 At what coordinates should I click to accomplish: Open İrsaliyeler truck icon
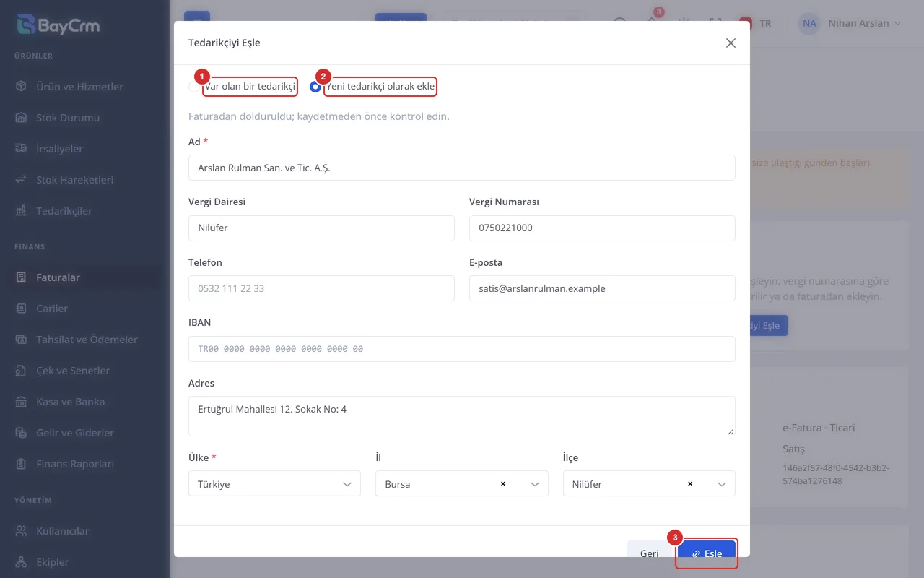click(21, 149)
